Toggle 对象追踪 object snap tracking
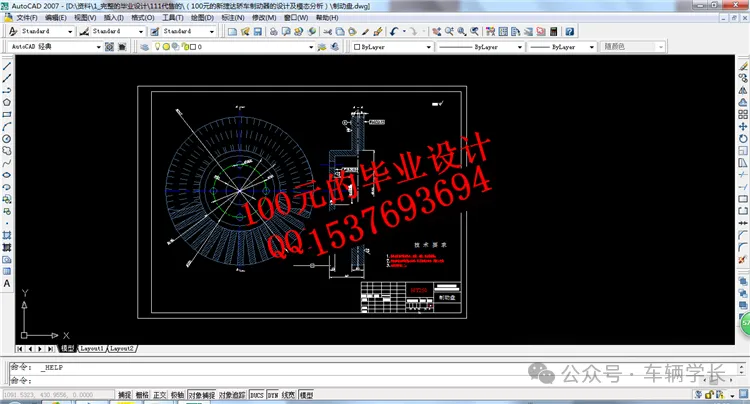This screenshot has height=404, width=750. (x=232, y=395)
